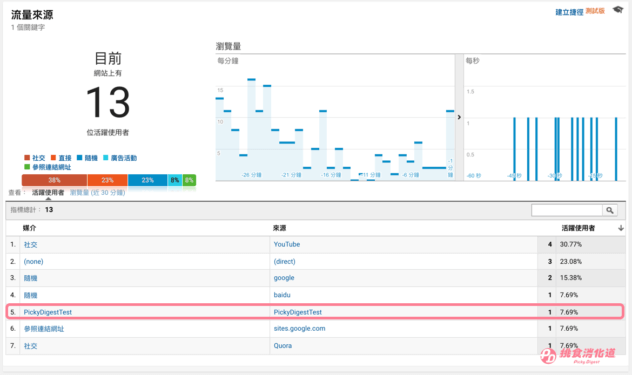632x375 pixels.
Task: Click the large 13 active users number
Action: pos(108,102)
